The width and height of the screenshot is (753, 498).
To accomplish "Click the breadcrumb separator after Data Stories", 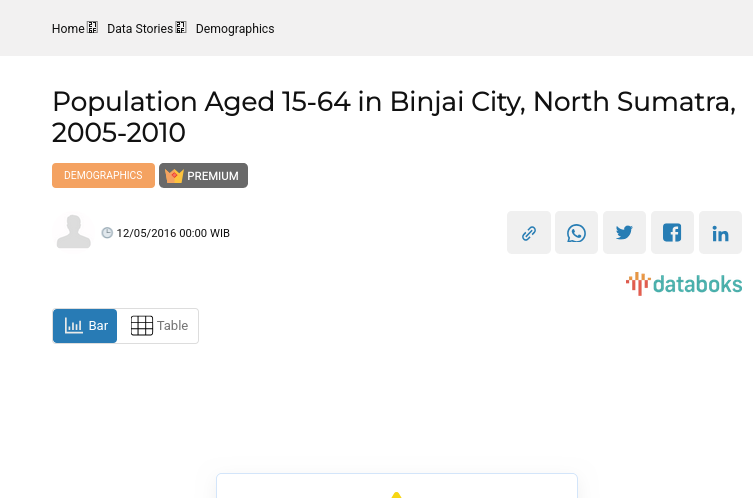I will pyautogui.click(x=181, y=28).
